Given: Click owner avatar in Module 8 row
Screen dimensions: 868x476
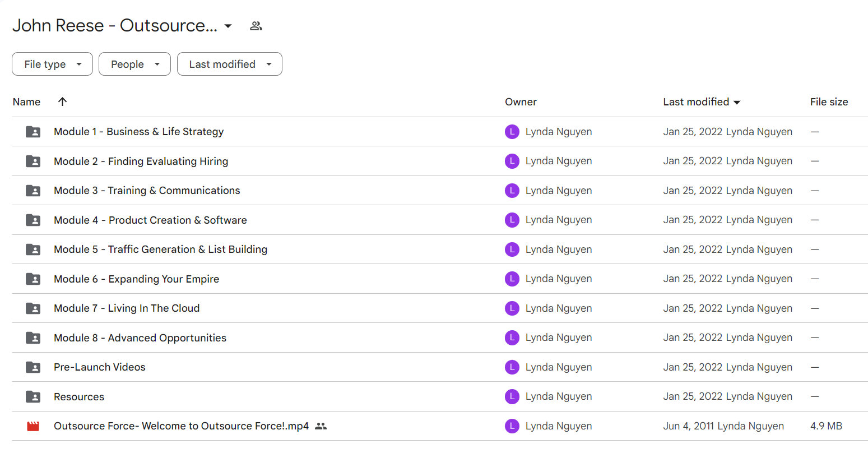Looking at the screenshot, I should click(x=512, y=338).
